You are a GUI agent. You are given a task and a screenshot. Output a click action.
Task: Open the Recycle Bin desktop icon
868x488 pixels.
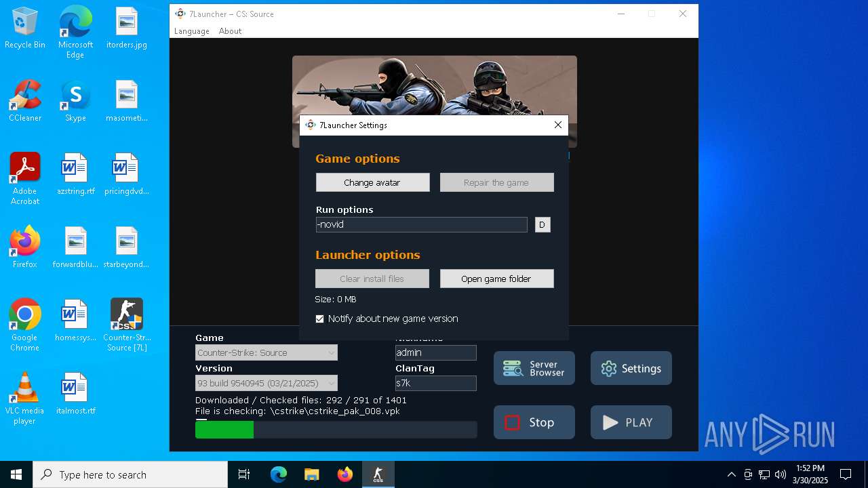25,28
